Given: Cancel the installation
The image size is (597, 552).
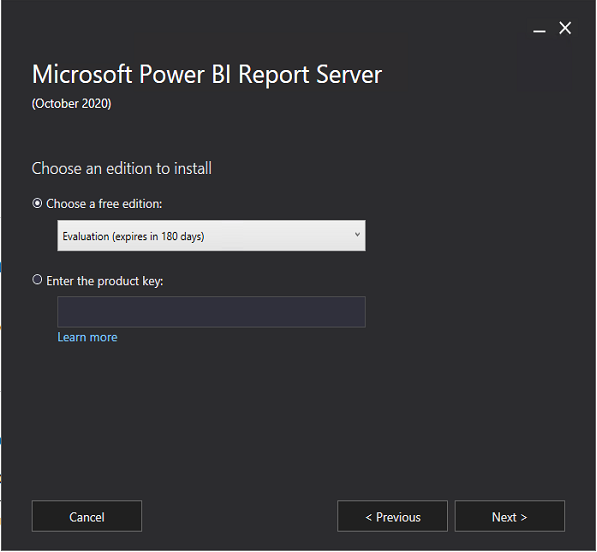Looking at the screenshot, I should point(87,516).
